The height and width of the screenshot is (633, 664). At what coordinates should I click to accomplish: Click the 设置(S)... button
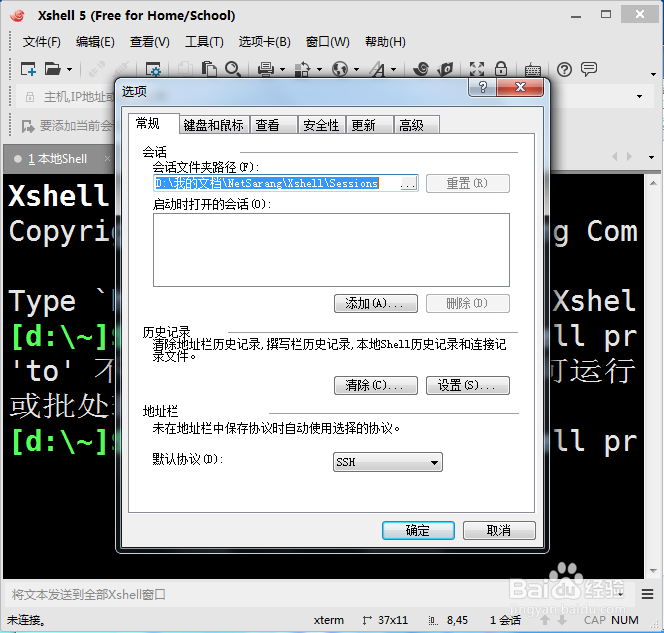click(468, 385)
